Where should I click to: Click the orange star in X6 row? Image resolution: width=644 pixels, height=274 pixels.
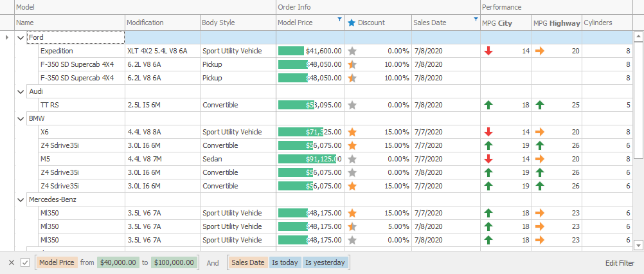(352, 132)
